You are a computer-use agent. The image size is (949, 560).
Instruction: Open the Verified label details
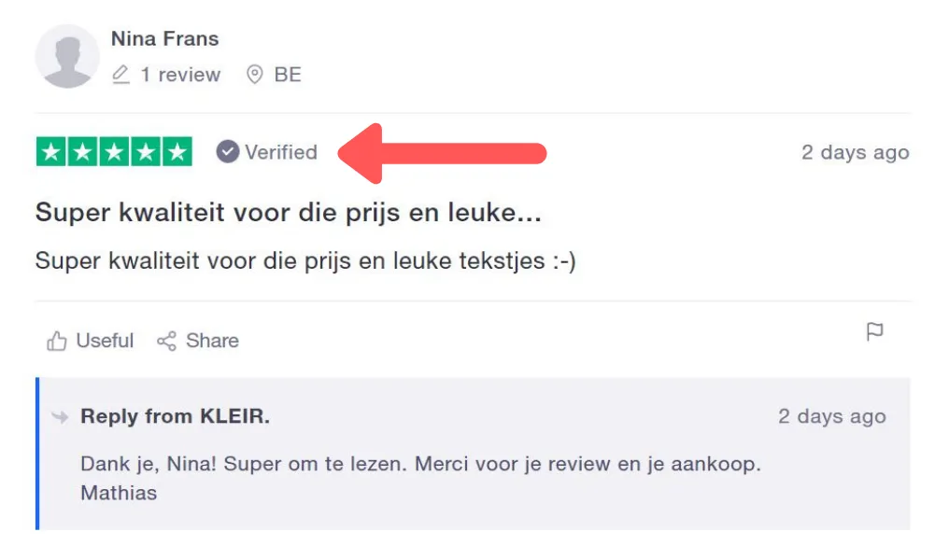281,152
